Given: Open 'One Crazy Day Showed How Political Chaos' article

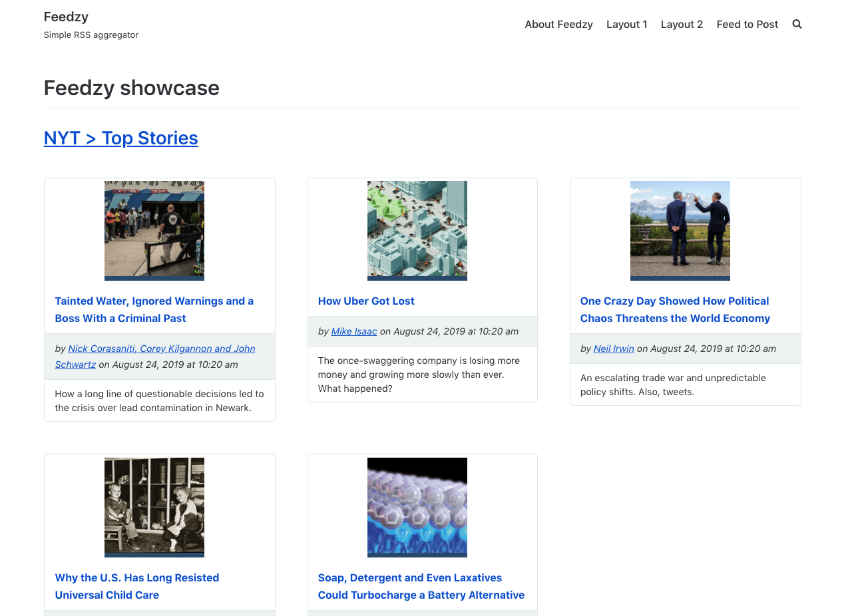Looking at the screenshot, I should [675, 309].
